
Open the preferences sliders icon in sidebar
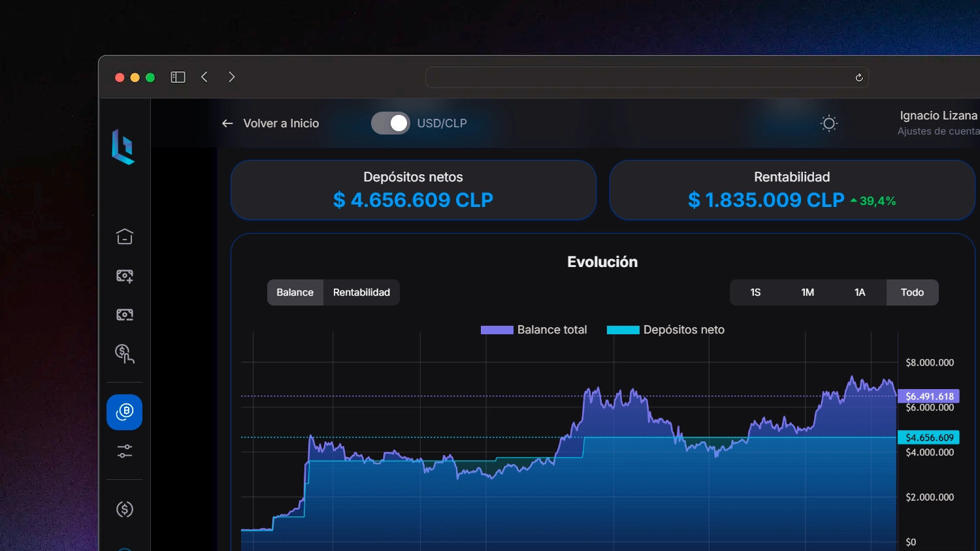tap(124, 451)
